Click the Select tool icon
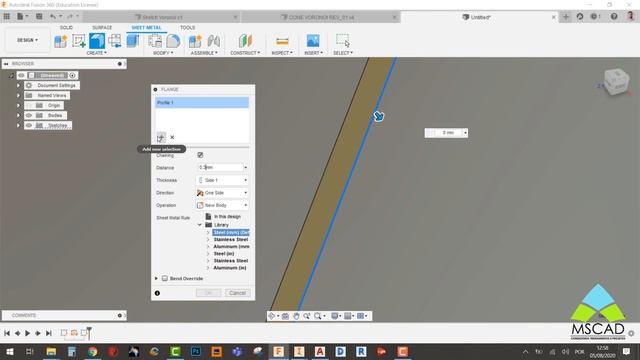The height and width of the screenshot is (360, 640). [x=343, y=41]
